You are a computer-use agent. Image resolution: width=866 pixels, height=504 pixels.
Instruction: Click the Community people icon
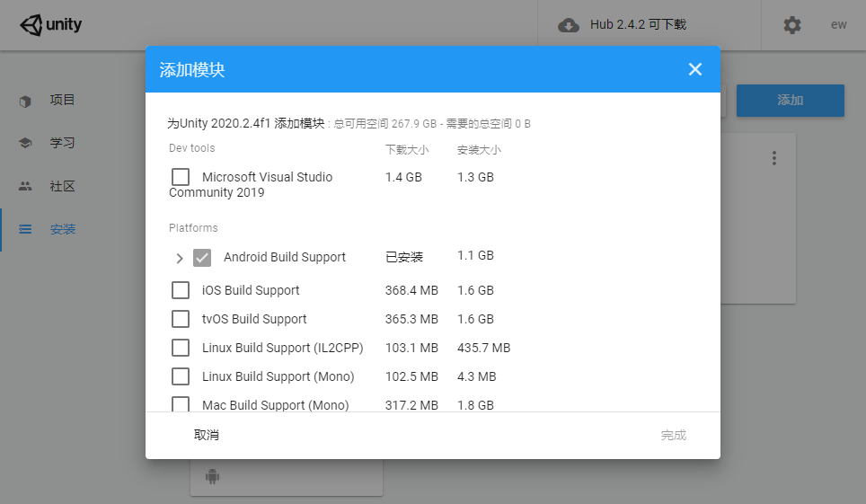pyautogui.click(x=25, y=186)
